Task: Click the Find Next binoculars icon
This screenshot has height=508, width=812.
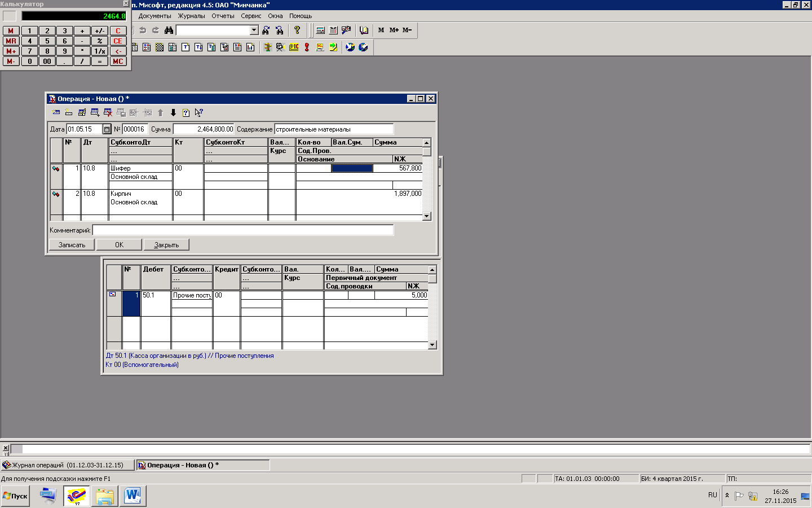Action: [x=266, y=30]
